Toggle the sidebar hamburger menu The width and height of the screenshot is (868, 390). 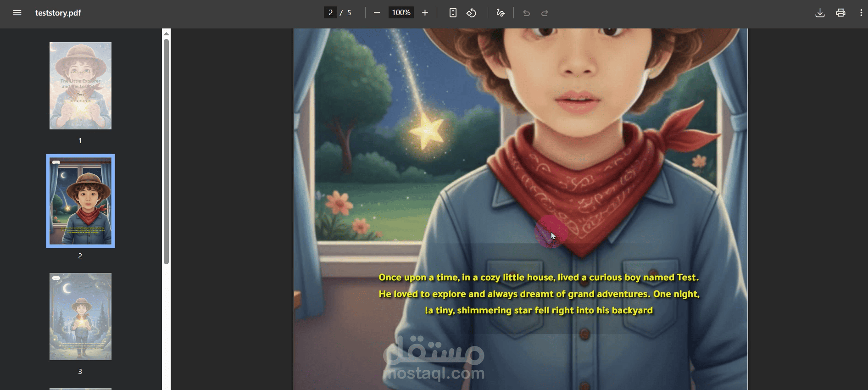(x=17, y=13)
